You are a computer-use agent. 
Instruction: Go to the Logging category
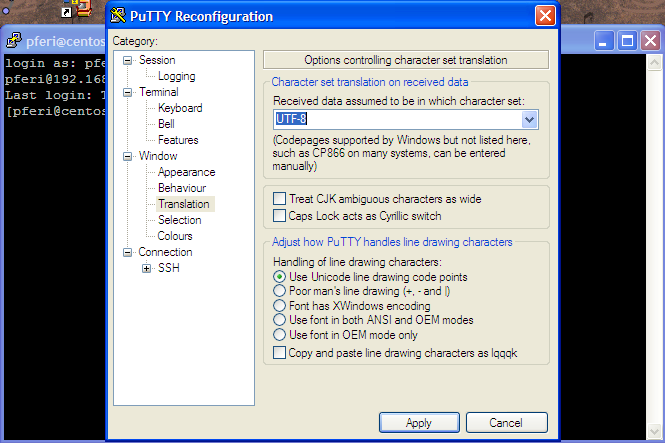click(176, 76)
